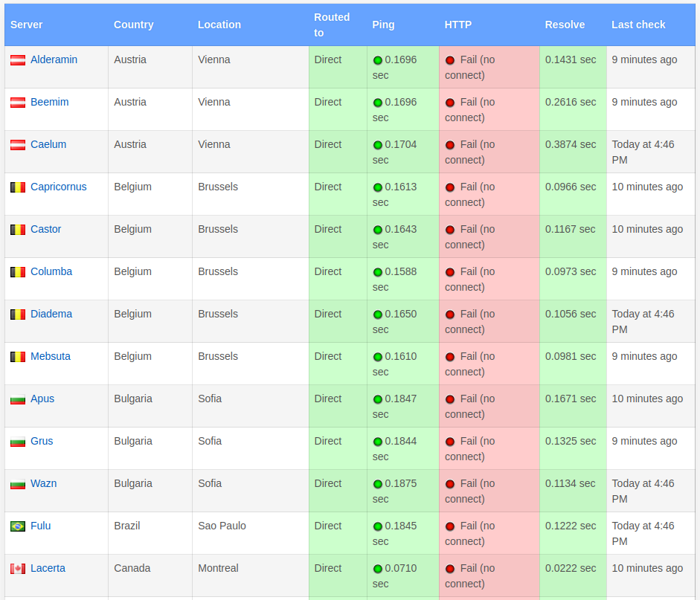Click the Brazil flag icon next to Fulu
The width and height of the screenshot is (700, 600).
pos(18,526)
